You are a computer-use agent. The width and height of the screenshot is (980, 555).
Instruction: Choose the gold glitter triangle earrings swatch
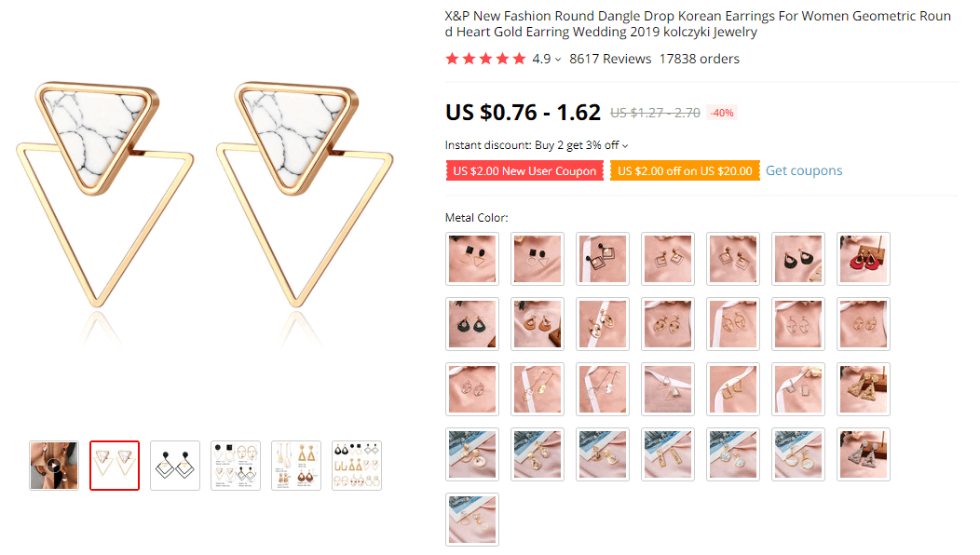[x=864, y=389]
